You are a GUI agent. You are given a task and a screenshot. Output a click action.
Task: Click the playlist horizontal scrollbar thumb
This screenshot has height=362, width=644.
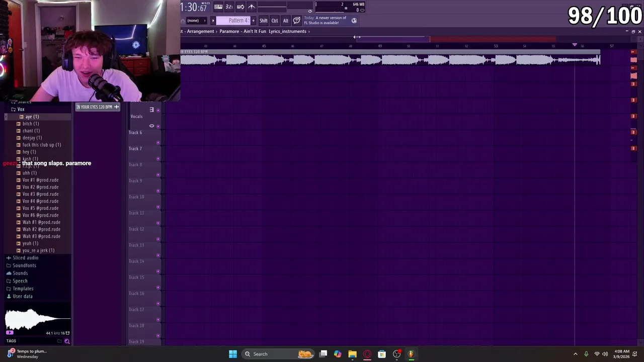point(393,38)
